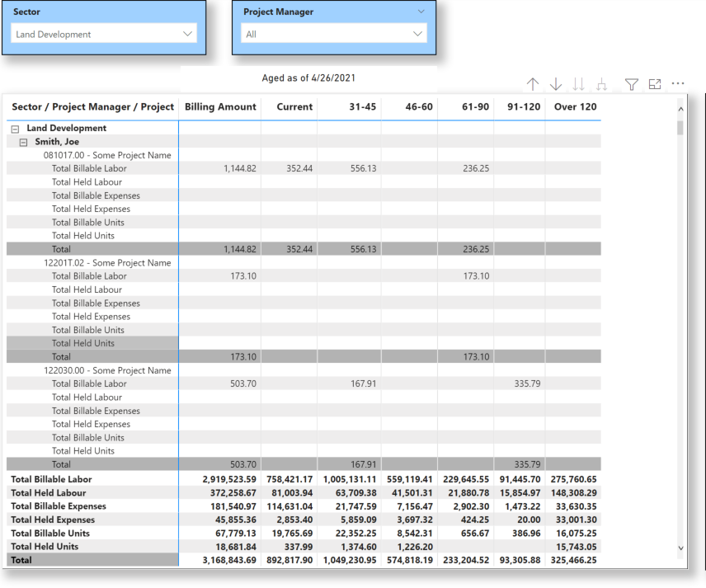Viewport: 706px width, 588px height.
Task: Select project 12201T.02 - Some Project Name
Action: coord(107,263)
